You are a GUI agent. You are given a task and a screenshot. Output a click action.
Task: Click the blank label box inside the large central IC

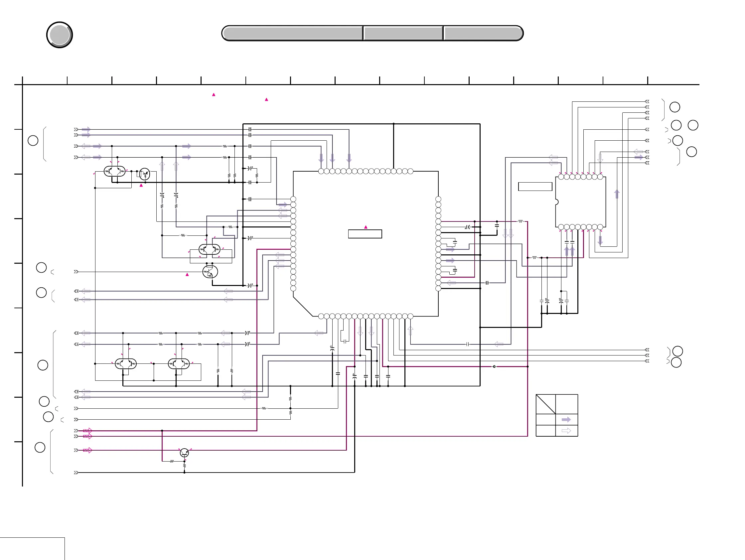(365, 234)
